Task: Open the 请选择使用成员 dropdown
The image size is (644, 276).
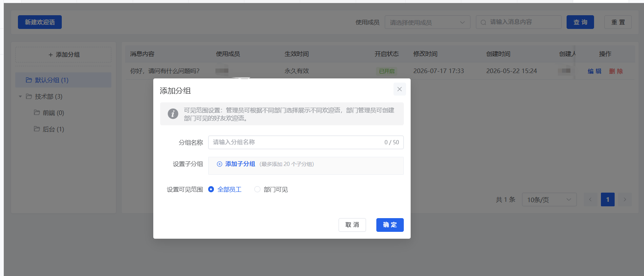Action: 427,22
